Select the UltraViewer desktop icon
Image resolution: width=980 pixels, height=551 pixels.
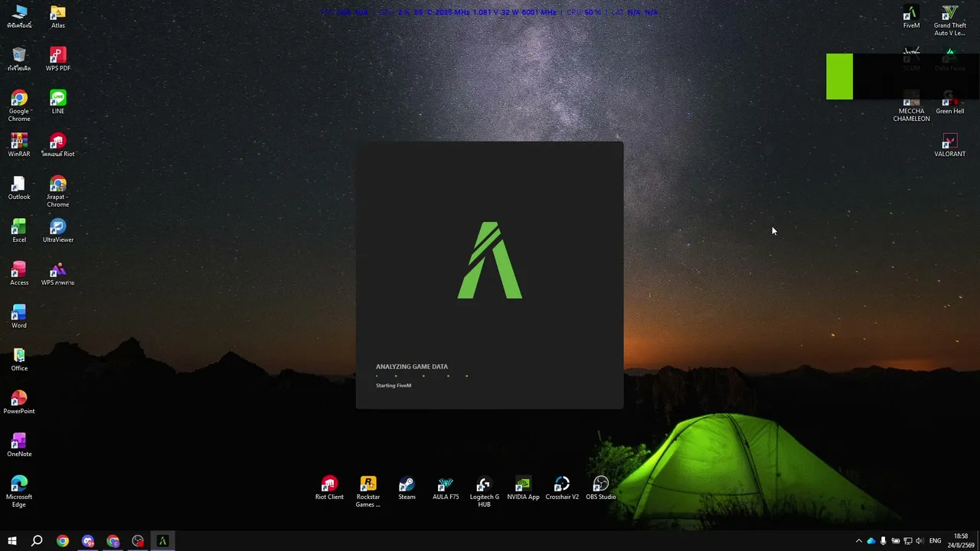click(x=57, y=231)
